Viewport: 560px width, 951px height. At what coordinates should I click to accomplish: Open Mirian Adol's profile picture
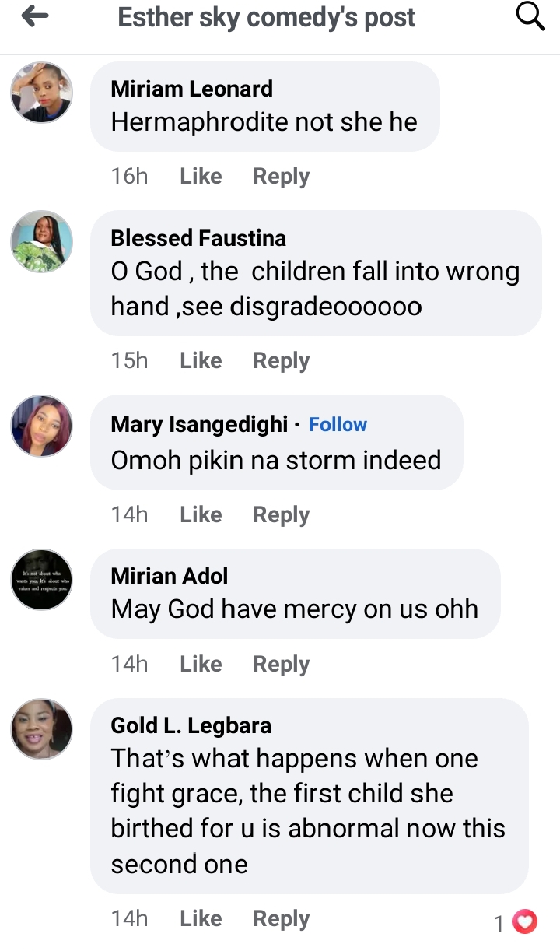point(41,580)
